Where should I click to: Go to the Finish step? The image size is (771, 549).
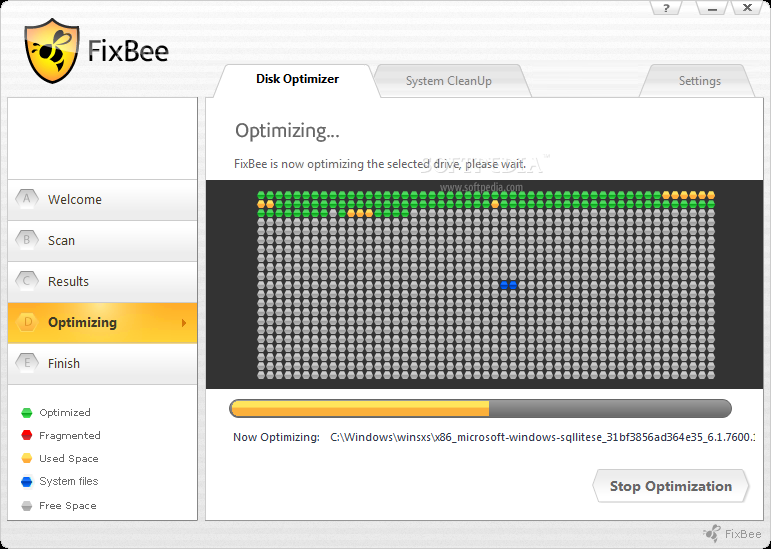[x=102, y=364]
